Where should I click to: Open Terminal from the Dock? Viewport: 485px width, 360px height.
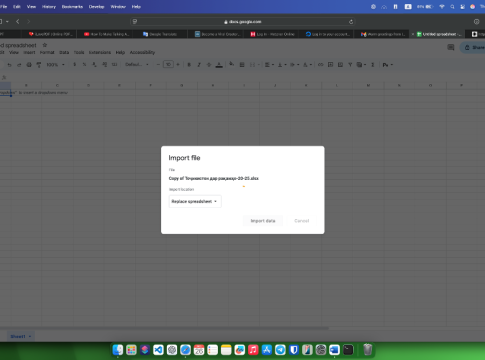pos(348,350)
